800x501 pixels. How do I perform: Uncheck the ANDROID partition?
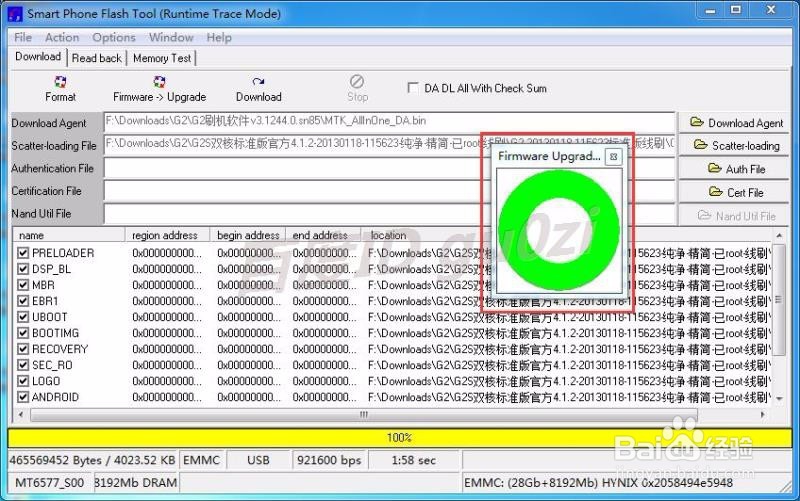[23, 397]
